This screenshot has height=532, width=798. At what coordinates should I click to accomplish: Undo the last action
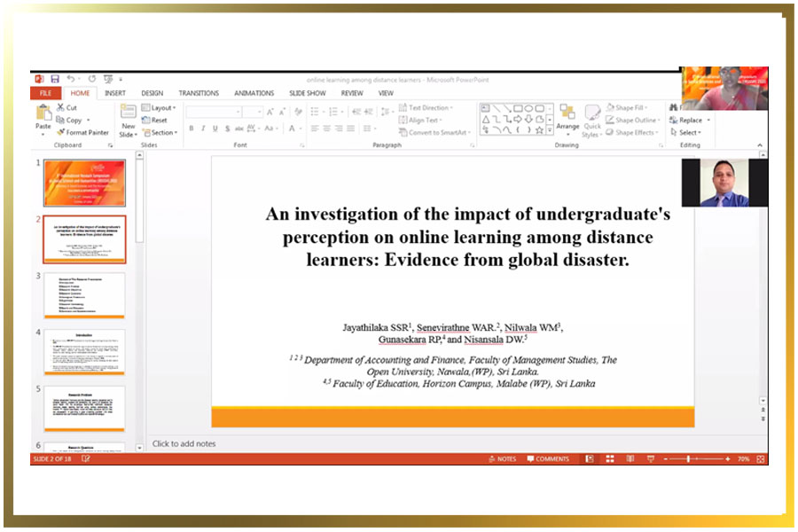[x=71, y=79]
